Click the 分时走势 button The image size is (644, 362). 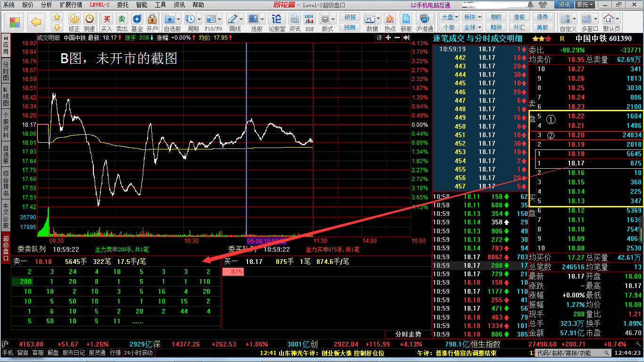408,334
